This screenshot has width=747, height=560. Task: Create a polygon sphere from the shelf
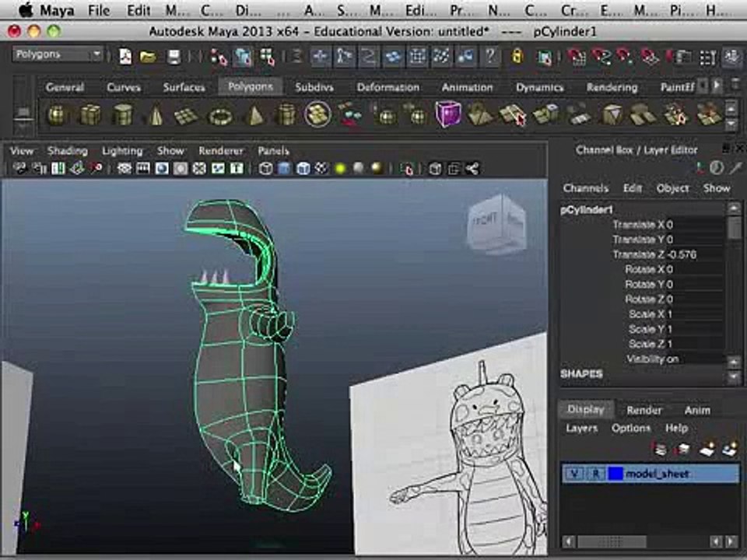click(x=57, y=115)
